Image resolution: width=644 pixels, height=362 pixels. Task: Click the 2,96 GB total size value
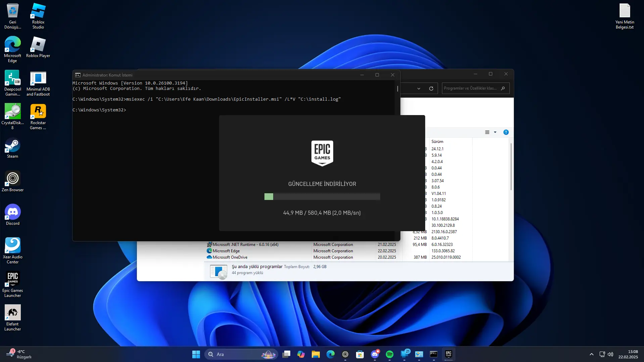pyautogui.click(x=320, y=267)
